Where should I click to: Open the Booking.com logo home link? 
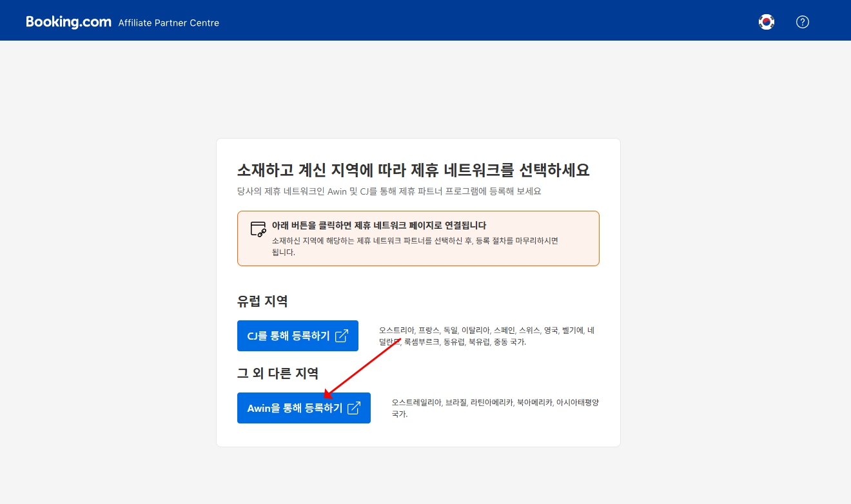pyautogui.click(x=68, y=22)
